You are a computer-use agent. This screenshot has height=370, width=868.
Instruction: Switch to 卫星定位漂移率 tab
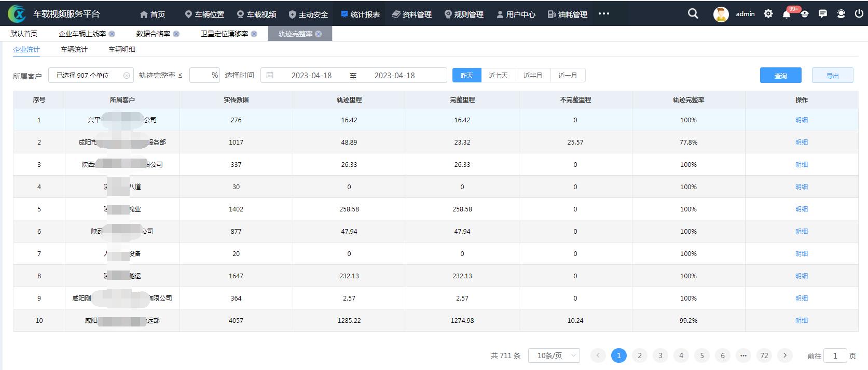[224, 34]
